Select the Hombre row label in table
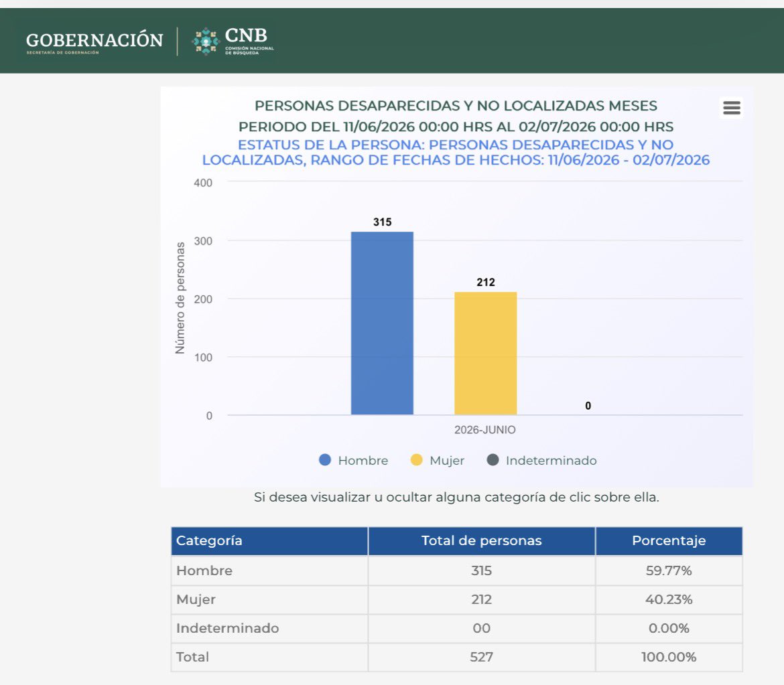Image resolution: width=784 pixels, height=685 pixels. (204, 570)
